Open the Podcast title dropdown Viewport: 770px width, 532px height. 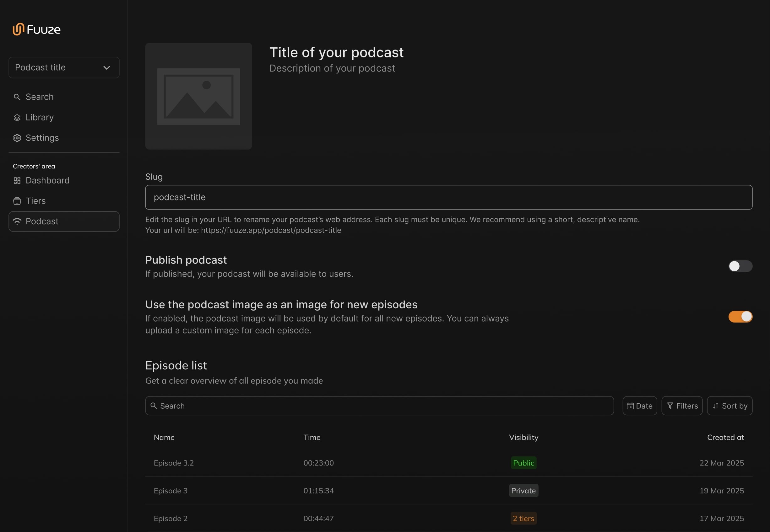[x=64, y=68]
